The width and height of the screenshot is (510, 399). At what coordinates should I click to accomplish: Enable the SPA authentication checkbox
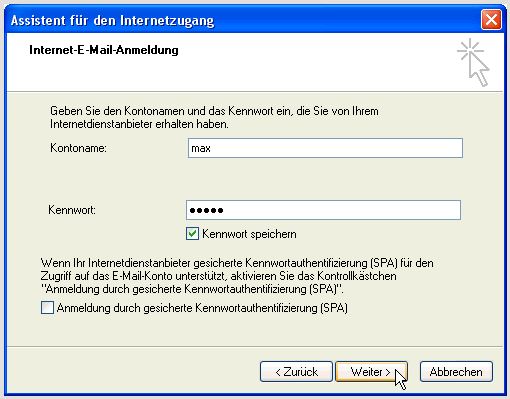(x=47, y=307)
